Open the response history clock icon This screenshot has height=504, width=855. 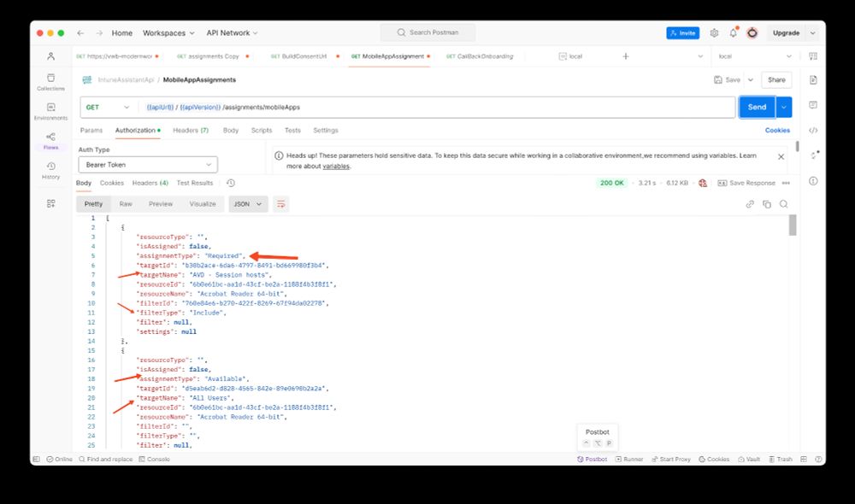pos(231,183)
